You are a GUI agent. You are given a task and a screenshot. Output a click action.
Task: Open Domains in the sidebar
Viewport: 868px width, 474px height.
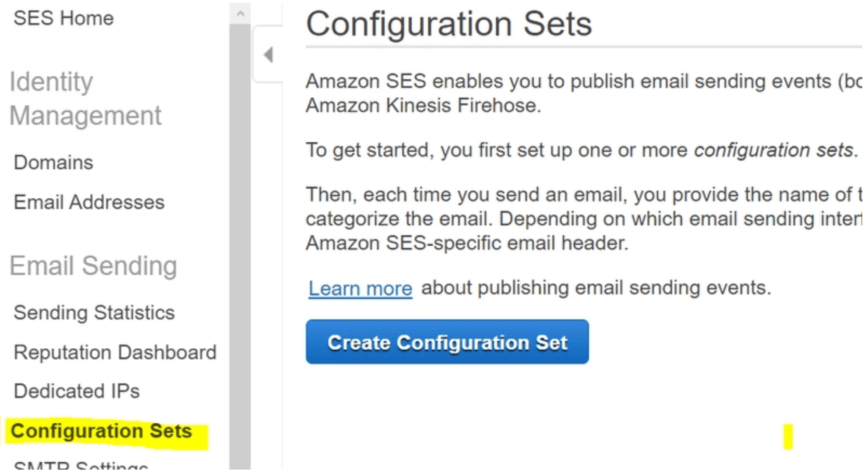[53, 163]
